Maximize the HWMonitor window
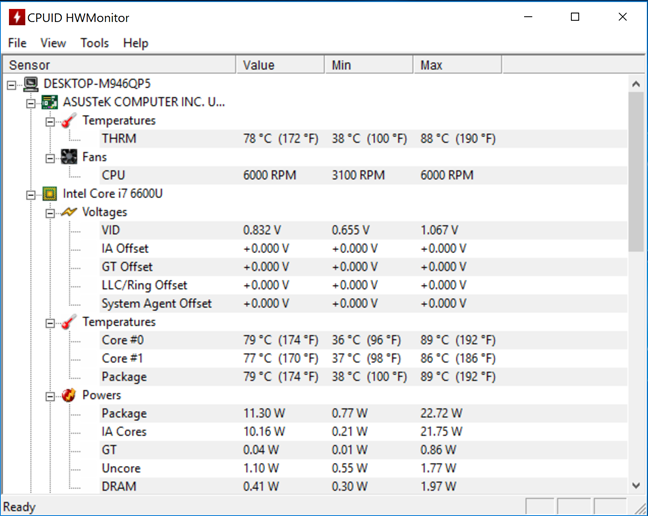 [x=575, y=17]
